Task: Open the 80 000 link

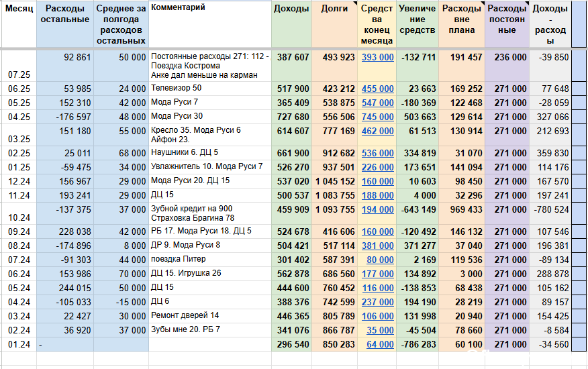Action: point(380,260)
